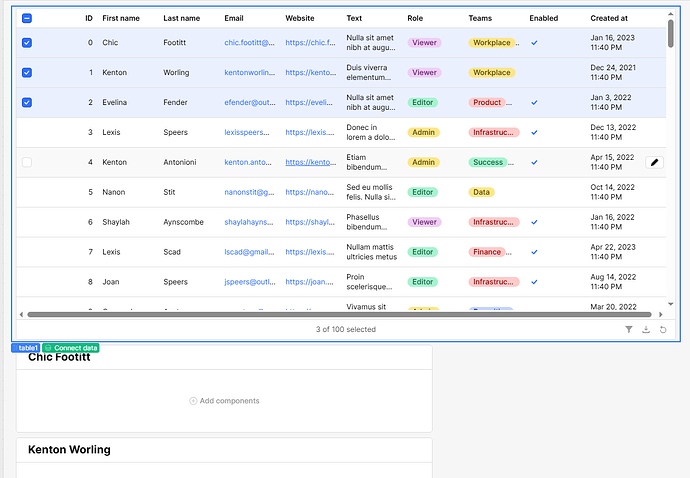The image size is (690, 478).
Task: Open nanonstit@g... email link
Action: pyautogui.click(x=249, y=192)
